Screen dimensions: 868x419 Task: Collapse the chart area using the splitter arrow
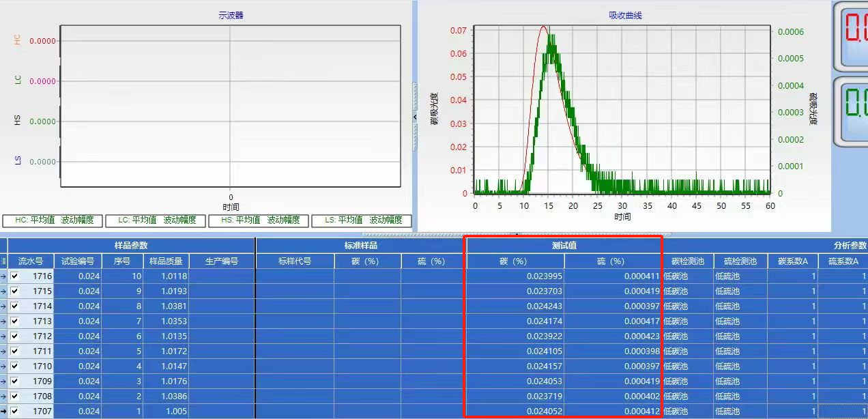pos(415,116)
